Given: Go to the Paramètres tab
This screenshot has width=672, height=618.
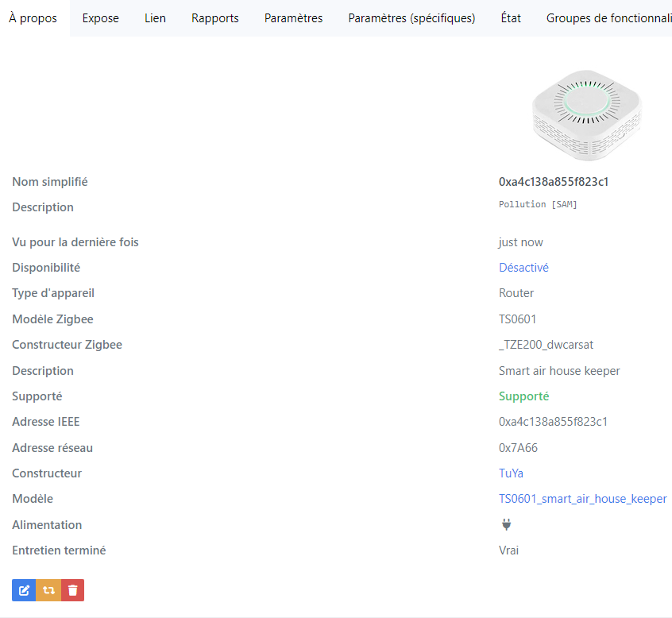Looking at the screenshot, I should pos(294,18).
